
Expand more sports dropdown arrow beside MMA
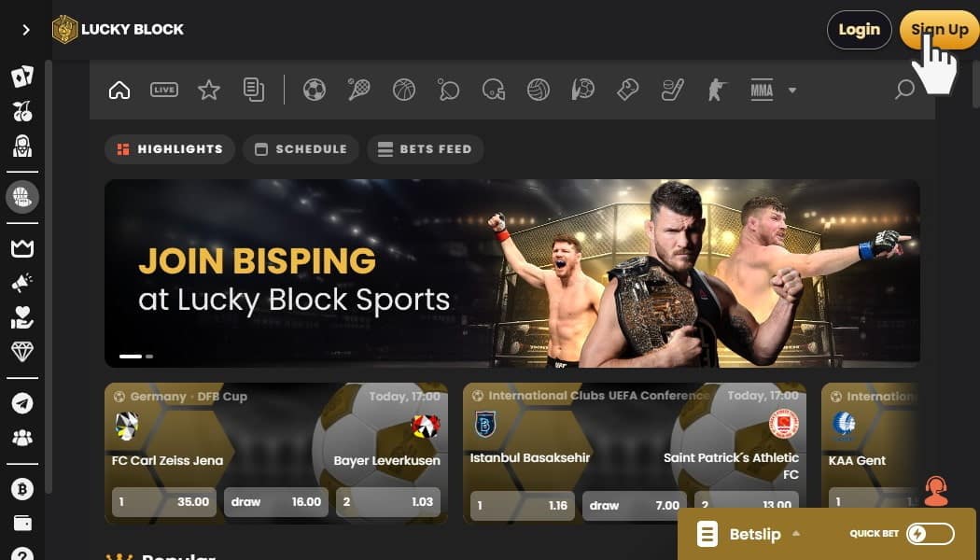pyautogui.click(x=791, y=90)
